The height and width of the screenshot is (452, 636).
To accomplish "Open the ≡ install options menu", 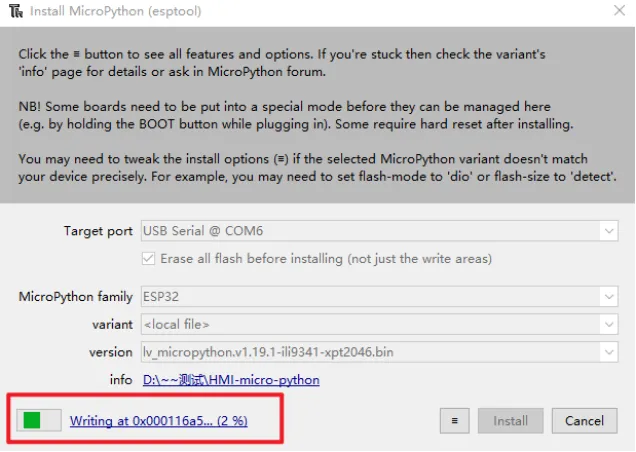I will point(454,421).
